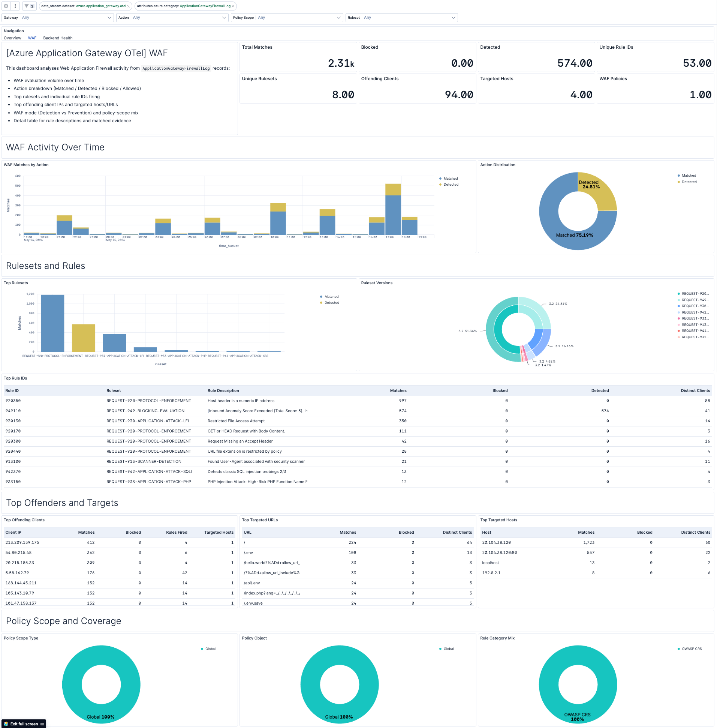Click the localhost host row
This screenshot has height=728, width=717.
coord(596,563)
